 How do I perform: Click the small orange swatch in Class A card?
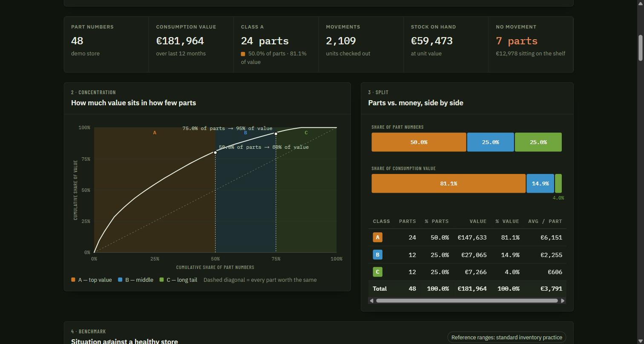(x=243, y=54)
